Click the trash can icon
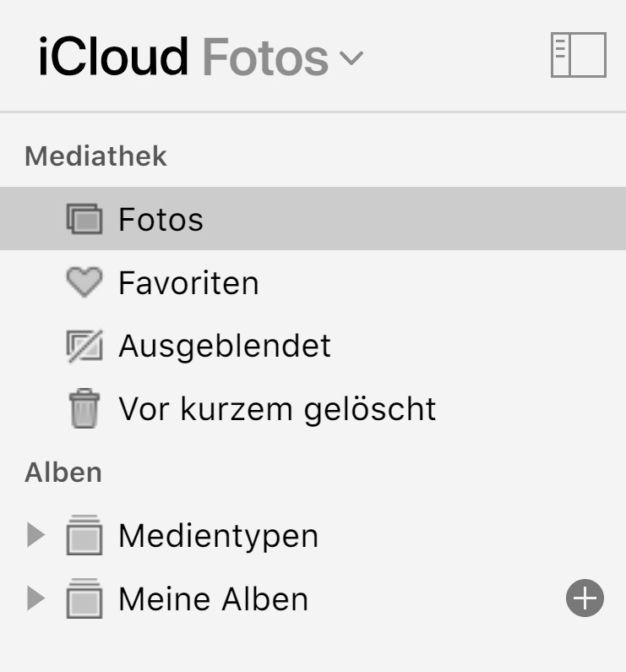The width and height of the screenshot is (626, 672). [x=84, y=409]
